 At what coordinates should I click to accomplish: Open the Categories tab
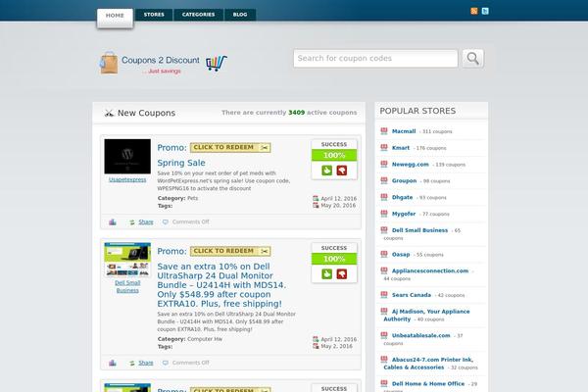[x=198, y=15]
